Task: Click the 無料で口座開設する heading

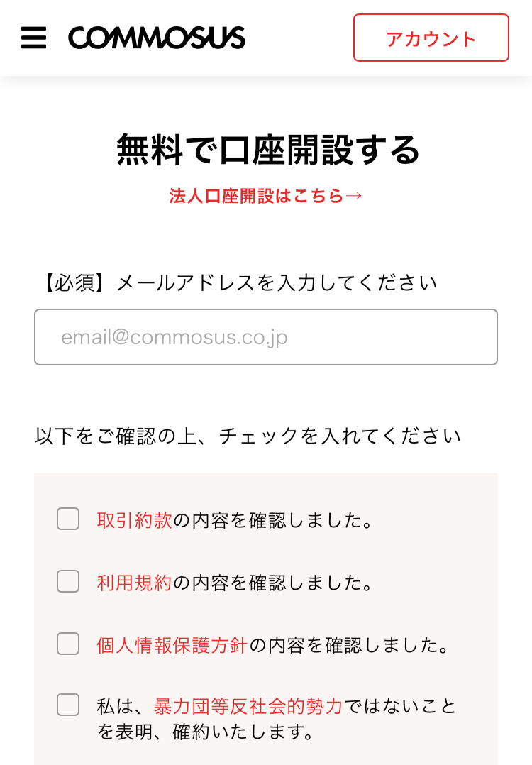Action: click(x=267, y=149)
